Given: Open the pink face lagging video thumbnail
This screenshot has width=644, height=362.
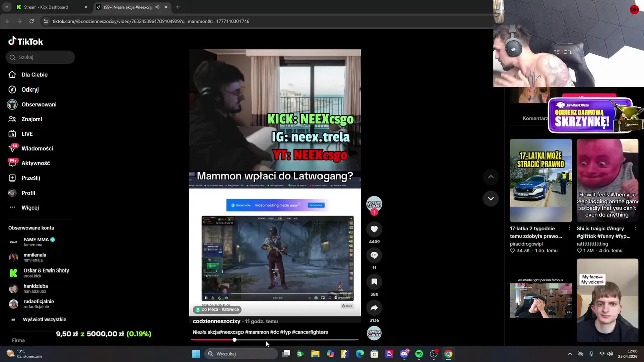Looking at the screenshot, I should (608, 180).
